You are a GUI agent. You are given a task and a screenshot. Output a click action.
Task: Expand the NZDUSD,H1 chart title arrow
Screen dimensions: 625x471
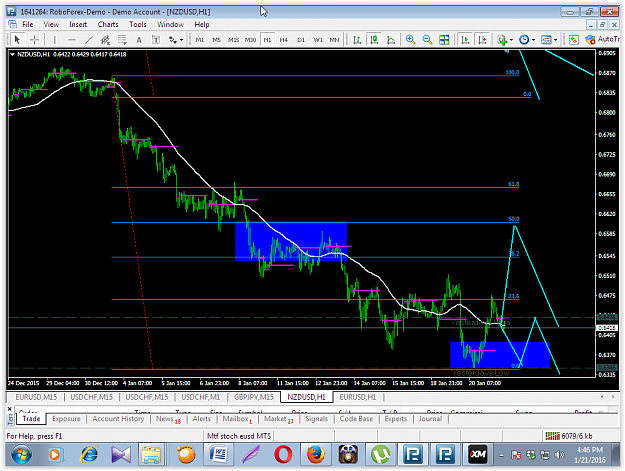[x=12, y=54]
